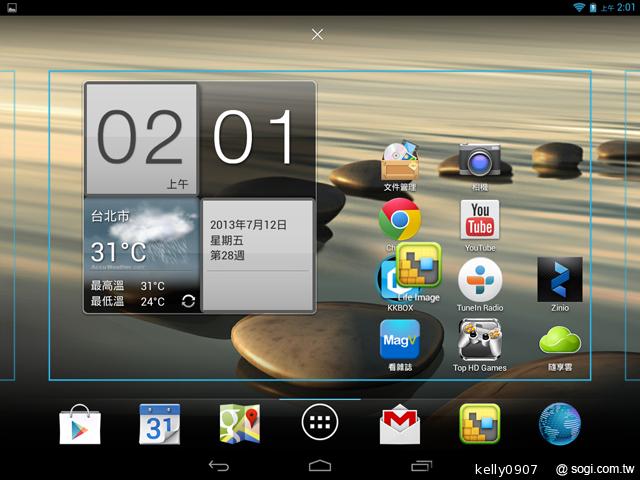Open the 文件管理 file manager app
The width and height of the screenshot is (640, 480).
pyautogui.click(x=400, y=166)
